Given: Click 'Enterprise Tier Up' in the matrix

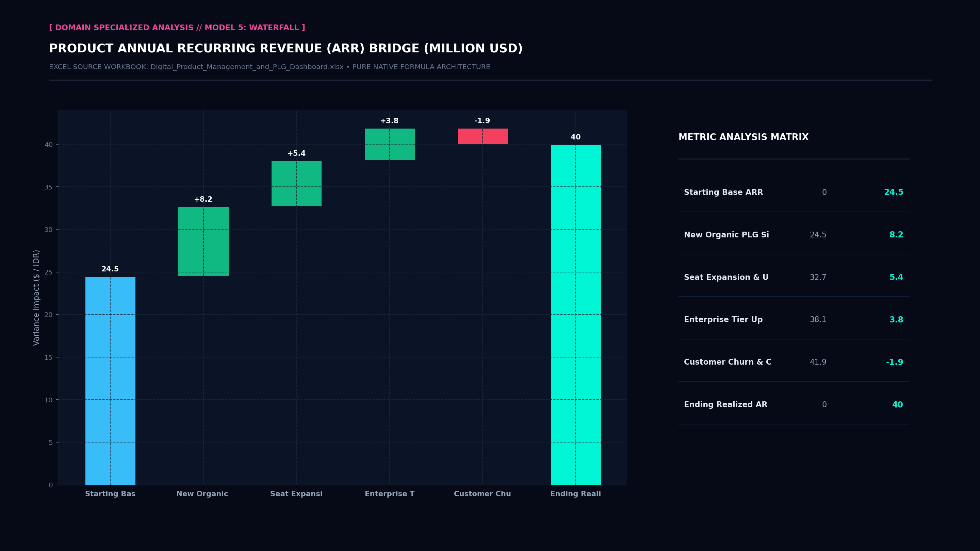Looking at the screenshot, I should tap(723, 320).
